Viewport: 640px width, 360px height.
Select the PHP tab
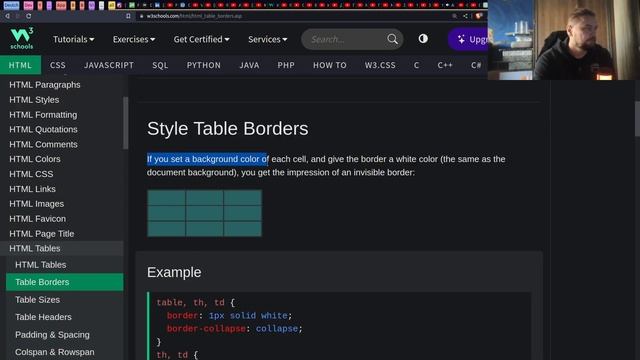(x=286, y=65)
